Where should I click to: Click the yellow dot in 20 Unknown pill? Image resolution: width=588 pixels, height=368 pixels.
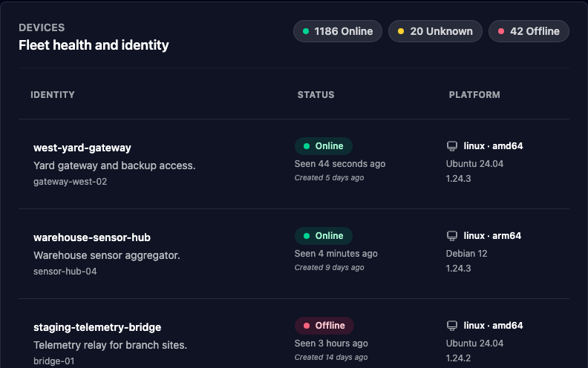click(401, 31)
